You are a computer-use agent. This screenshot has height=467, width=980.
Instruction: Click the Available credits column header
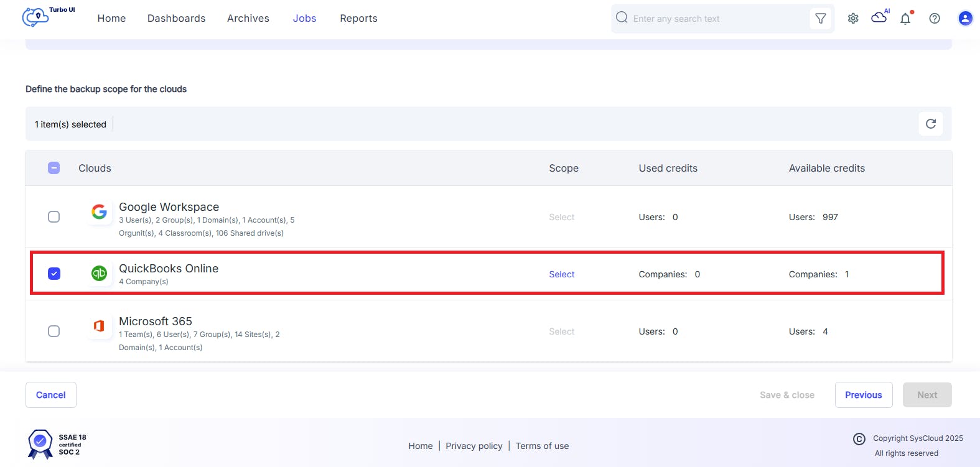827,168
